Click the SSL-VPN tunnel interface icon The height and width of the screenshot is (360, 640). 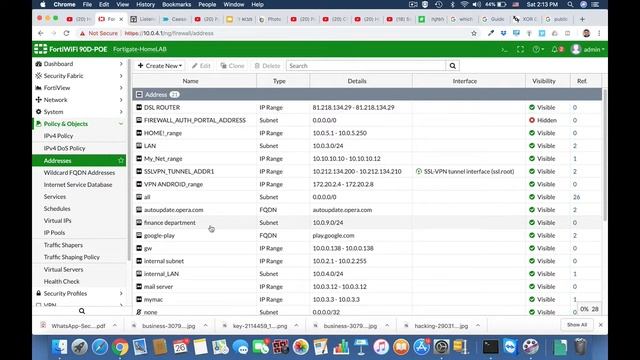pyautogui.click(x=419, y=171)
